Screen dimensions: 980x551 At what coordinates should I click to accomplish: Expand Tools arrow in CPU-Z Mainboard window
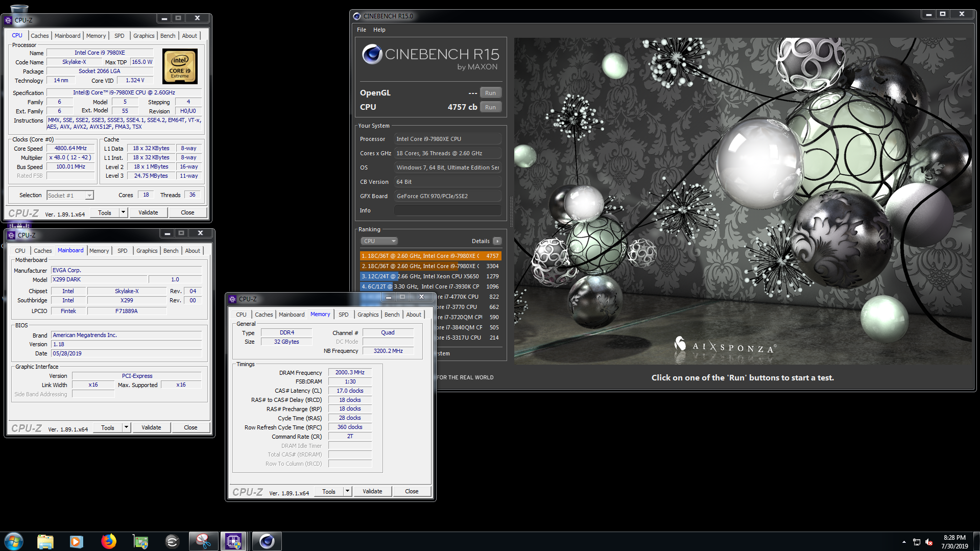point(126,427)
